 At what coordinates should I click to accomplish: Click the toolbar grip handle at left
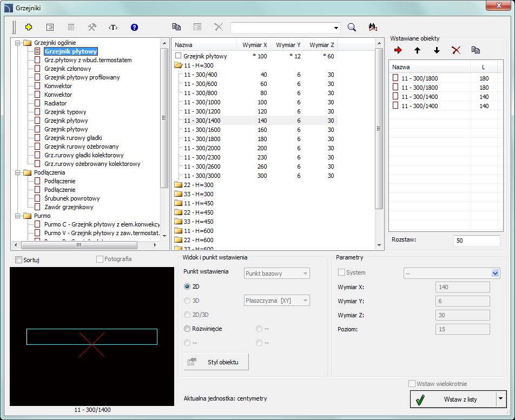[14, 27]
